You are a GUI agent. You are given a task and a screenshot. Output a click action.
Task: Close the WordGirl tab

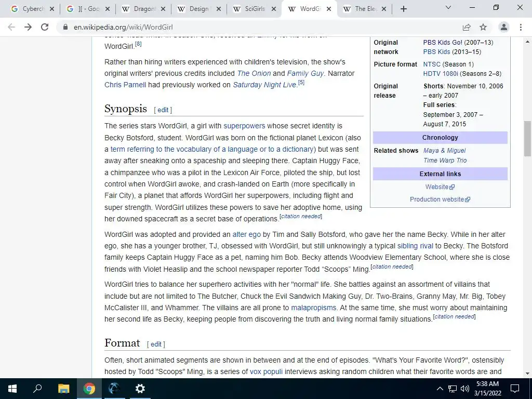329,9
